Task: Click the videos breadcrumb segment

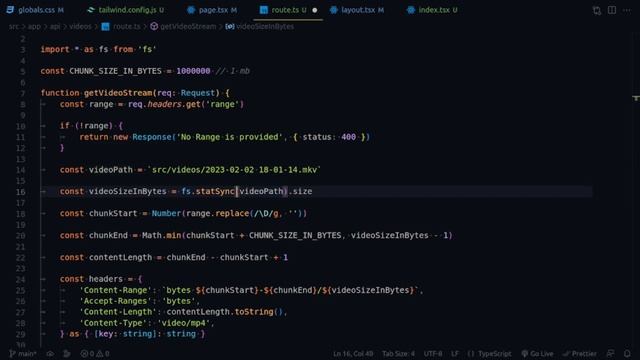Action: click(80, 27)
